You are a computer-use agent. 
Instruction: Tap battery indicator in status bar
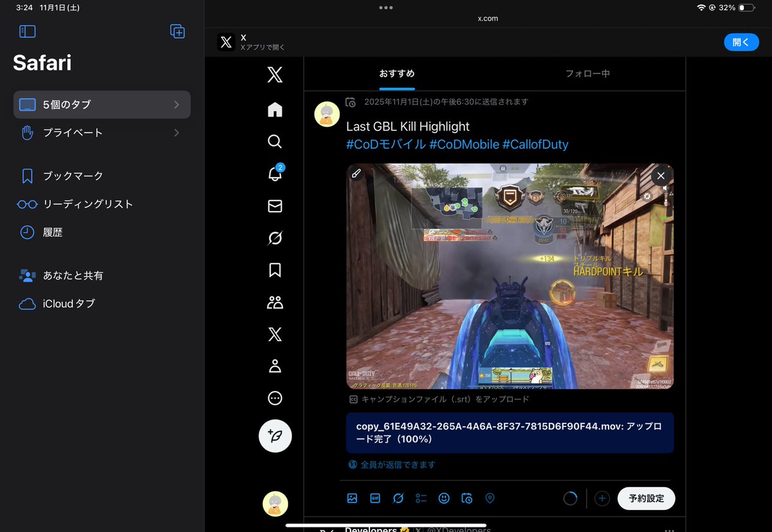(746, 8)
